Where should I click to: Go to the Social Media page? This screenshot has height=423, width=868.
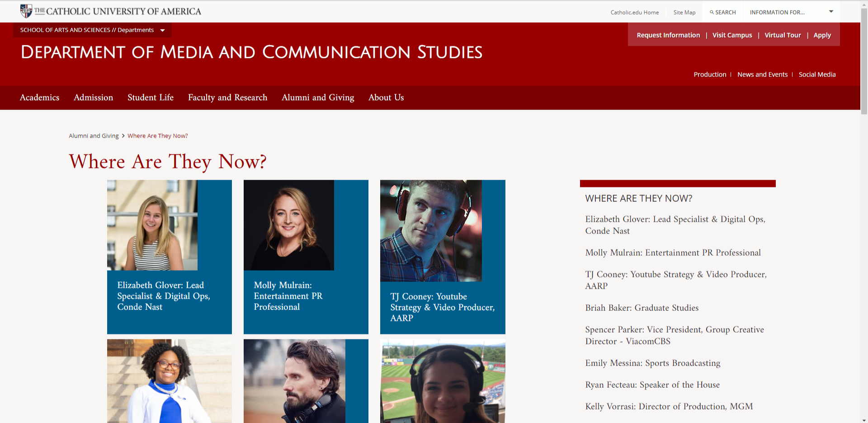point(817,75)
